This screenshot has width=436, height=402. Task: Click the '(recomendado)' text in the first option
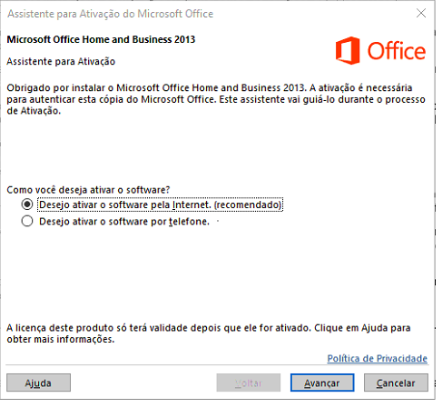coord(248,205)
